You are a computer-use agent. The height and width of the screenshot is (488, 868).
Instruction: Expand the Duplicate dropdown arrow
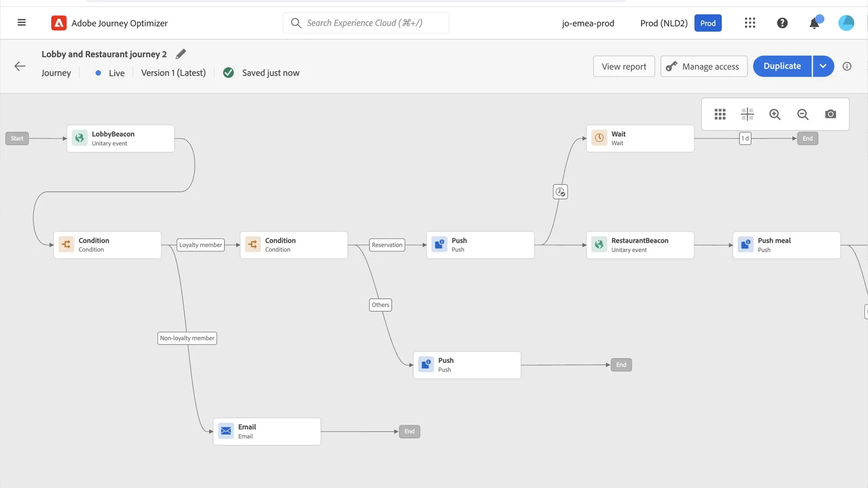[x=823, y=66]
